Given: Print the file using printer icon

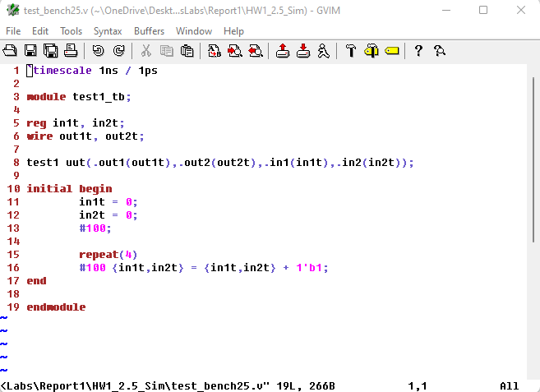Looking at the screenshot, I should 70,51.
